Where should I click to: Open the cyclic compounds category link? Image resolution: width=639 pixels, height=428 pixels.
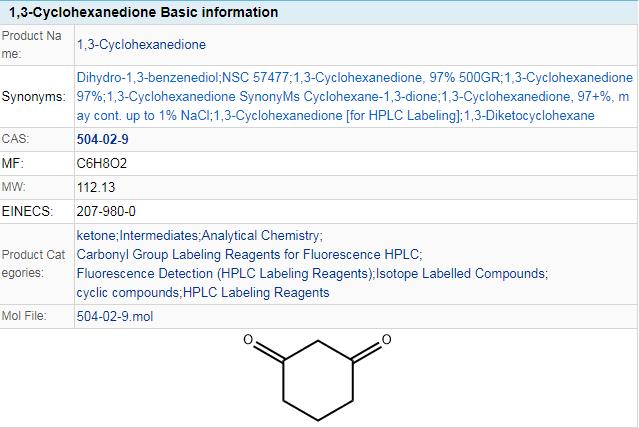(x=128, y=292)
